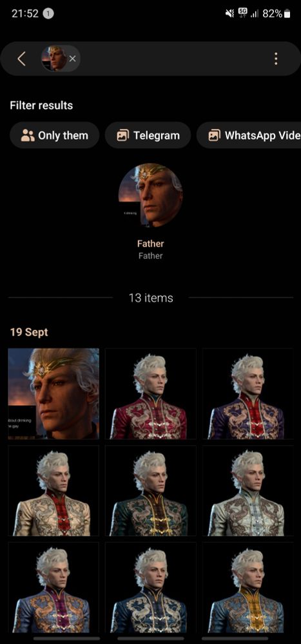Open the three-dot more options menu
The width and height of the screenshot is (301, 644).
tap(276, 59)
